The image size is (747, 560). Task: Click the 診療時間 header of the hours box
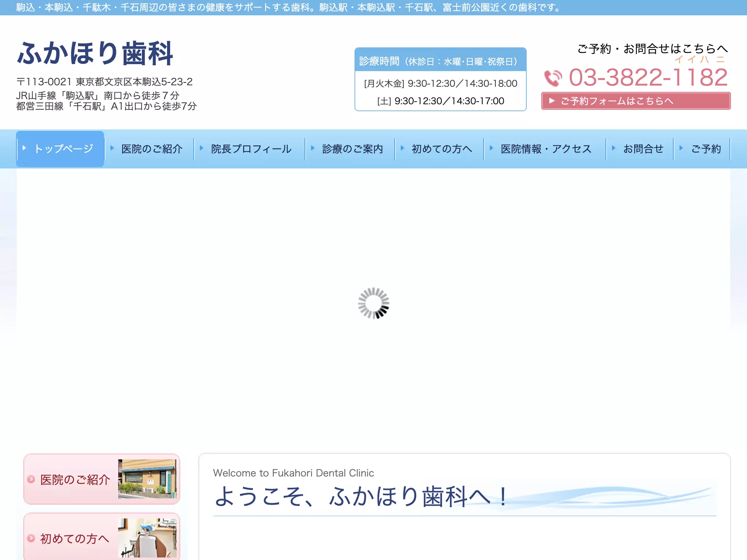click(x=440, y=60)
